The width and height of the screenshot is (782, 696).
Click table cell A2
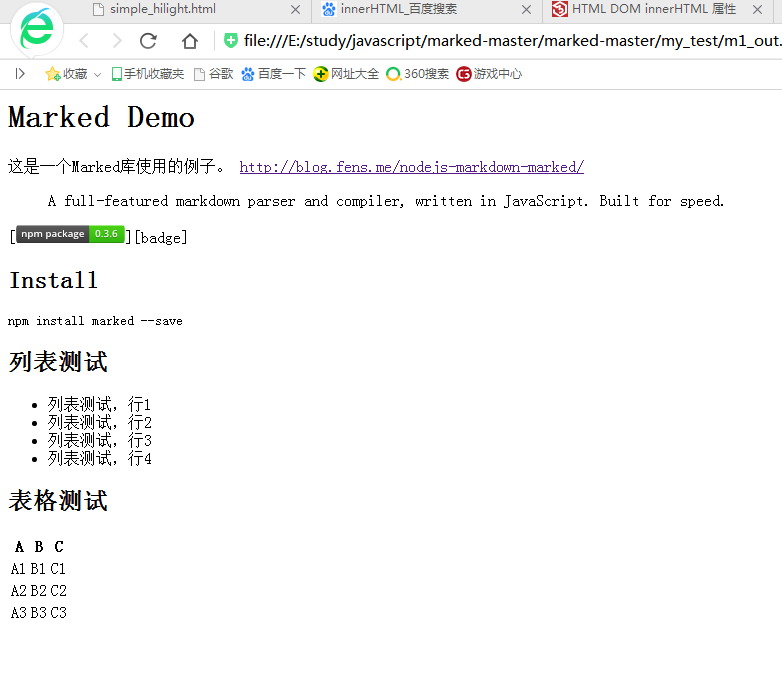click(18, 591)
